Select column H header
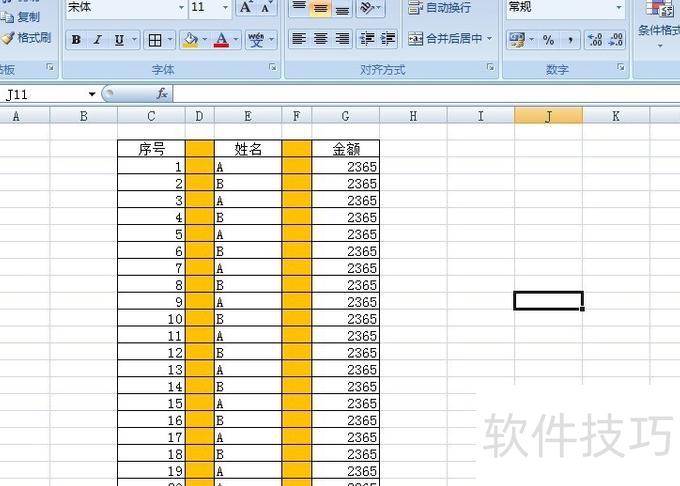680x486 pixels. (x=413, y=116)
